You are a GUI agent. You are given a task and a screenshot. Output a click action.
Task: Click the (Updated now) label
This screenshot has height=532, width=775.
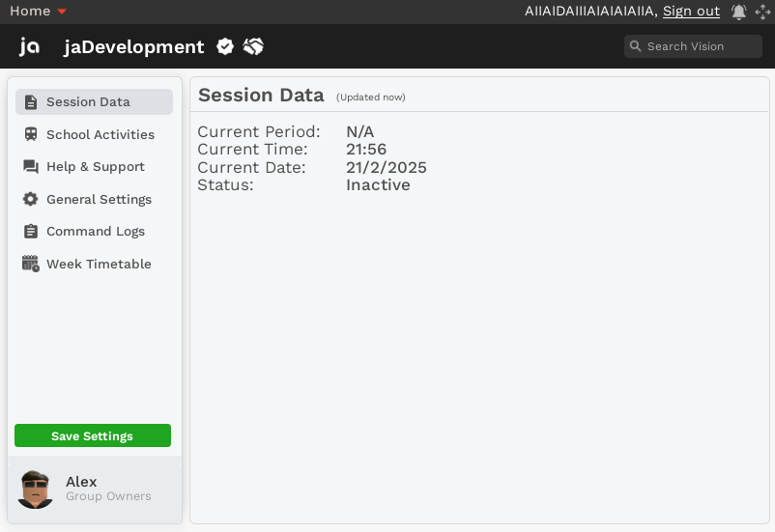pyautogui.click(x=371, y=98)
